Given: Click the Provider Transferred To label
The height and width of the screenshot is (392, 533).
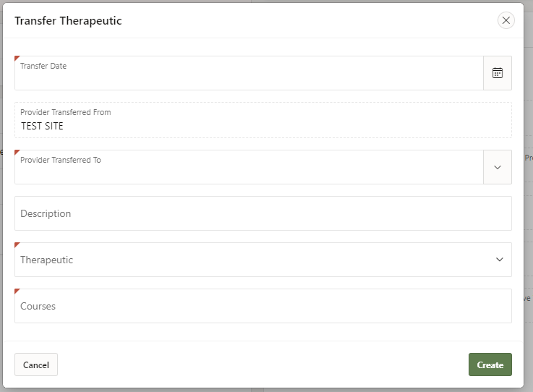Looking at the screenshot, I should [61, 160].
